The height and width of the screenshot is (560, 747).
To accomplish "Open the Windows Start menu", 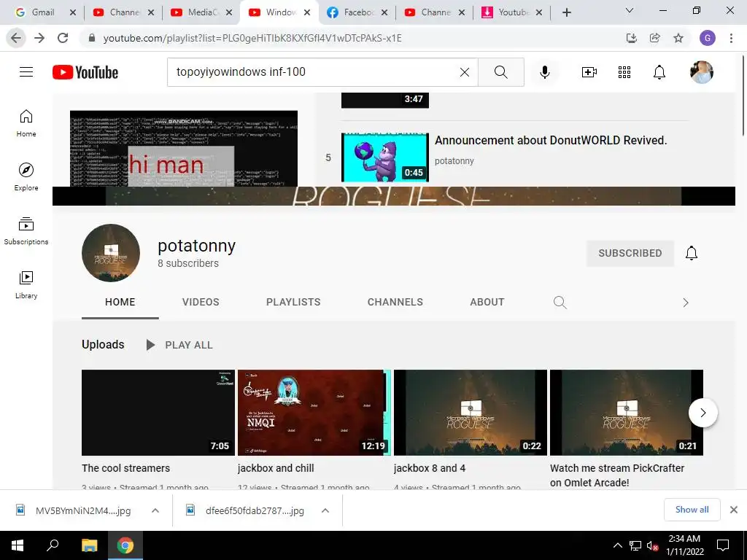I will tap(18, 545).
